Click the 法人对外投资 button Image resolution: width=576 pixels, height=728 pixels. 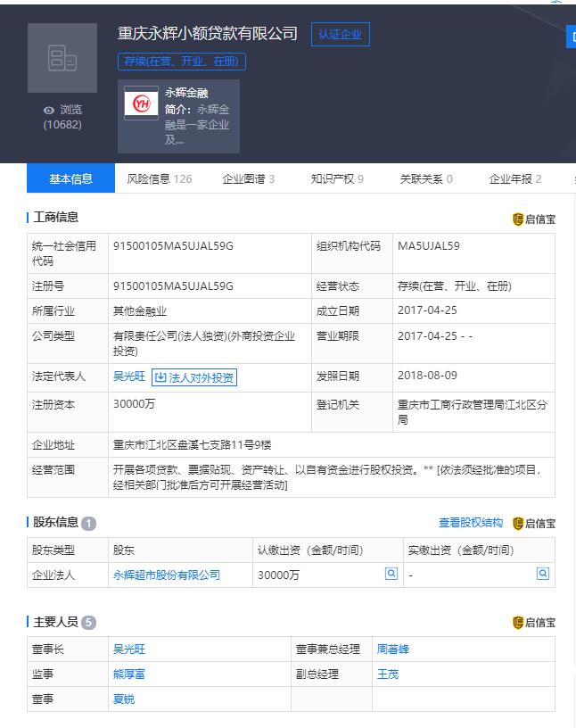pyautogui.click(x=194, y=377)
